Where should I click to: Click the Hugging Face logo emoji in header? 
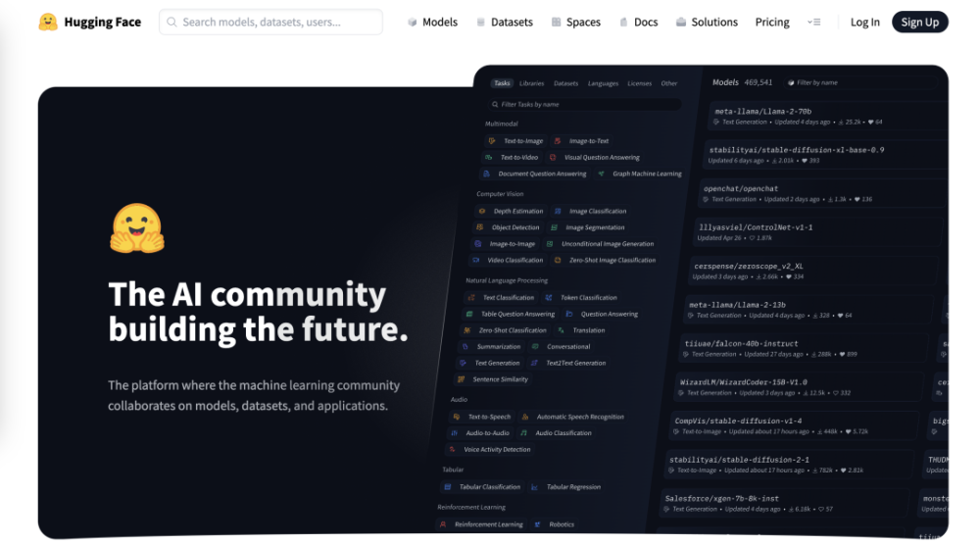point(47,22)
